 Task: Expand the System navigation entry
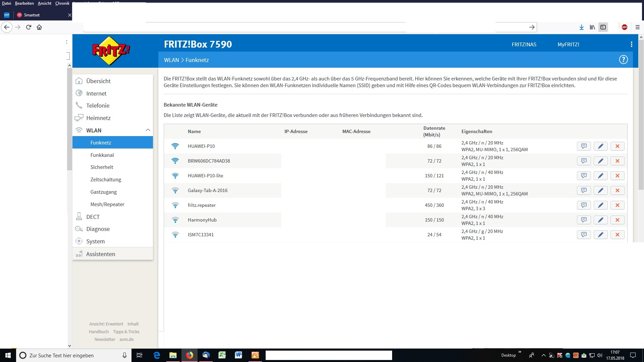[x=95, y=241]
